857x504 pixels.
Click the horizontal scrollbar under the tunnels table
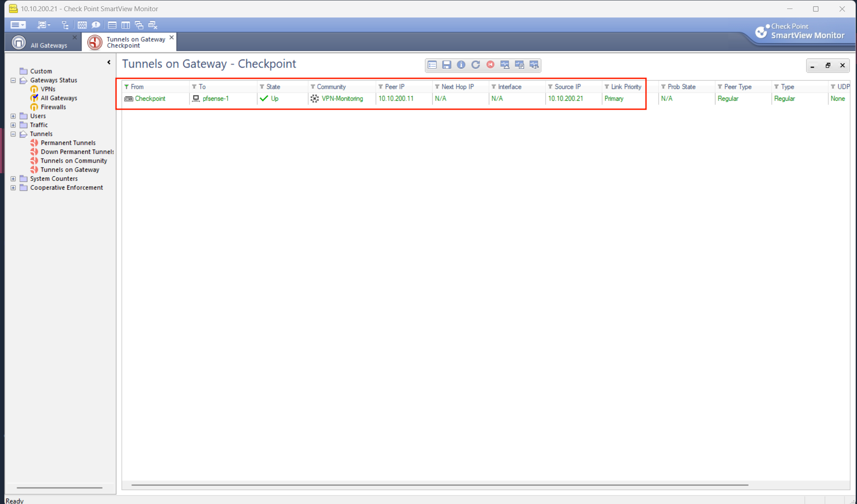pyautogui.click(x=440, y=485)
